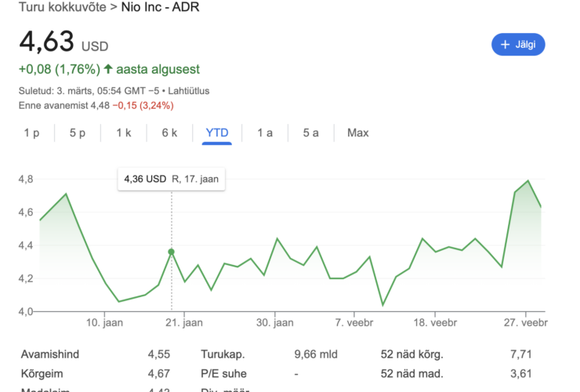Select the 5 p time range tab
580x392 pixels.
[x=78, y=132]
